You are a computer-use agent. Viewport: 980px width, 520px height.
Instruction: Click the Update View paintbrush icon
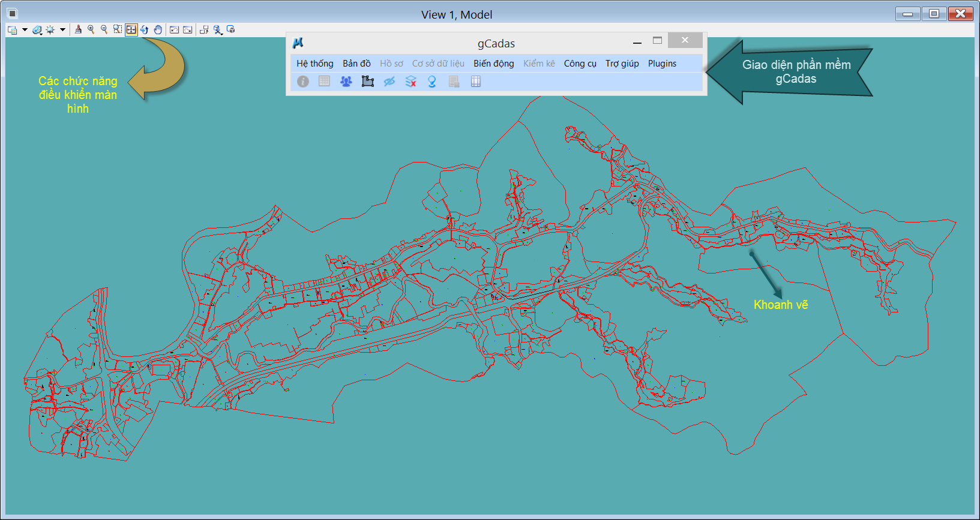[x=78, y=29]
